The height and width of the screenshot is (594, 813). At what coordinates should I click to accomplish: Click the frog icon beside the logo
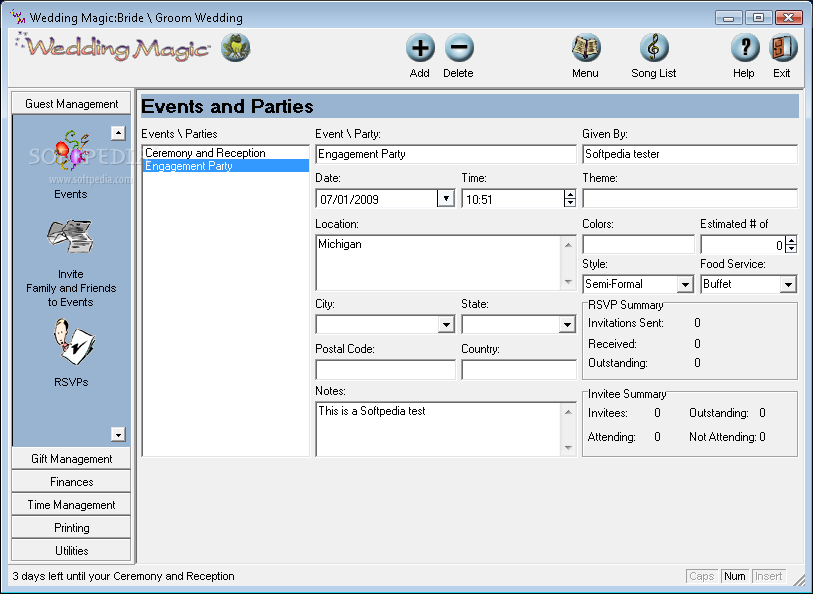(x=236, y=48)
